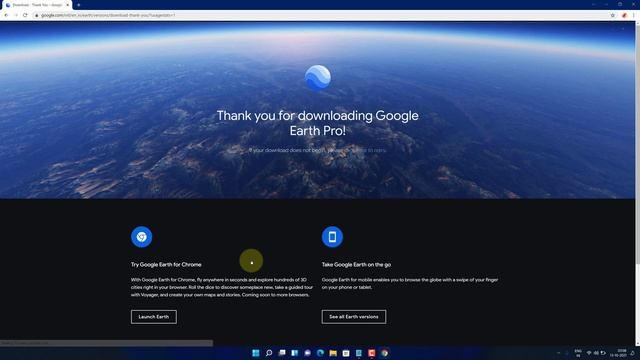The height and width of the screenshot is (360, 640).
Task: Click the taskbar clock and date
Action: (619, 353)
